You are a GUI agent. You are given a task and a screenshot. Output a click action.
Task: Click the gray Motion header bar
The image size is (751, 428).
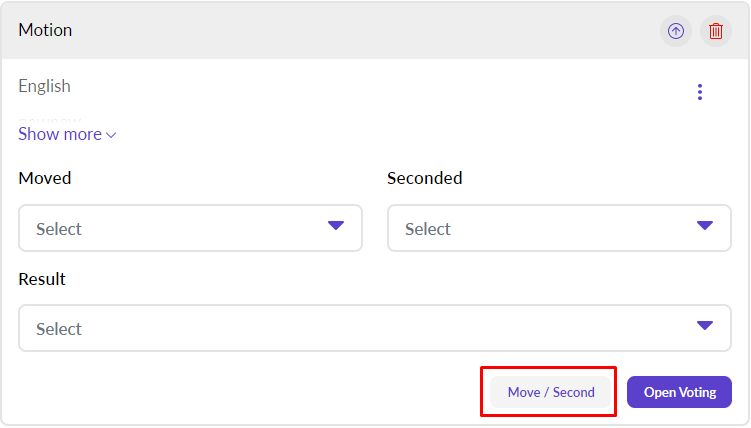pyautogui.click(x=350, y=30)
